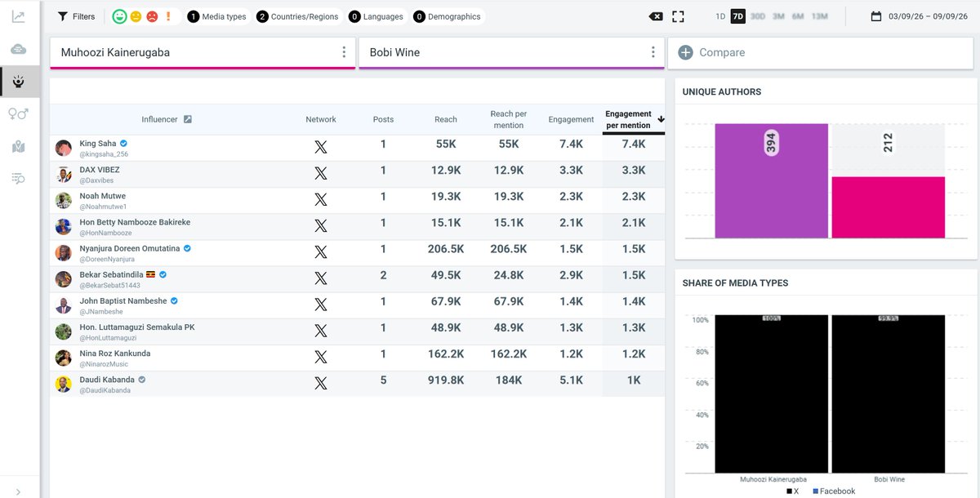Click the edit icon beside Influencer header

coord(188,119)
